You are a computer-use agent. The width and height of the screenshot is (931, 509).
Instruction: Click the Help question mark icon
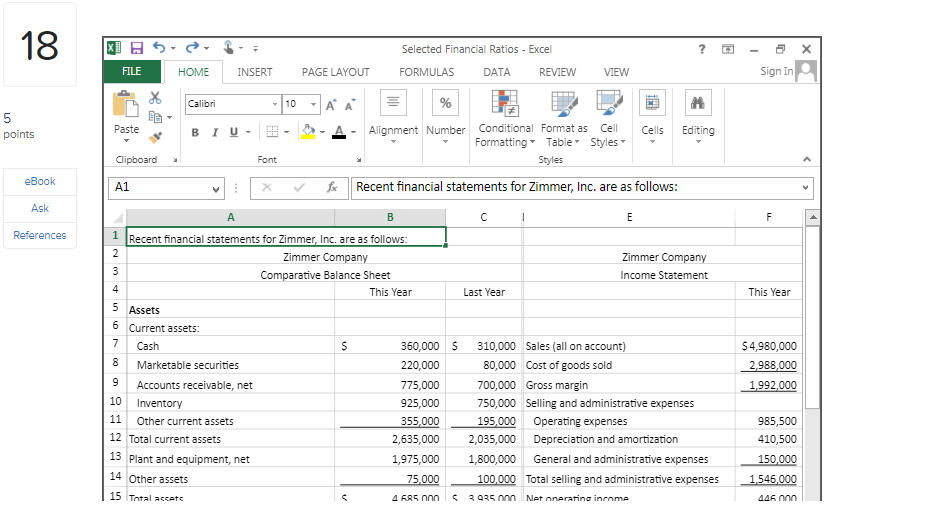tap(702, 49)
